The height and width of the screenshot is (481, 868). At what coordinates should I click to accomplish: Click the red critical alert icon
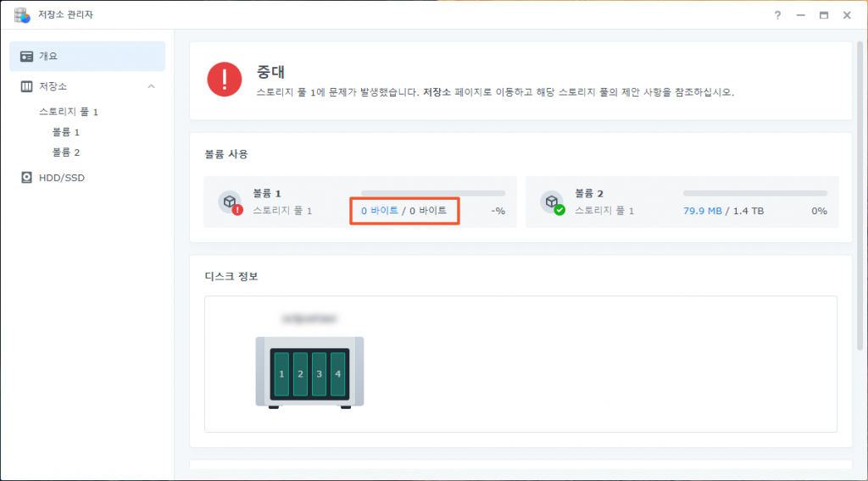(224, 79)
